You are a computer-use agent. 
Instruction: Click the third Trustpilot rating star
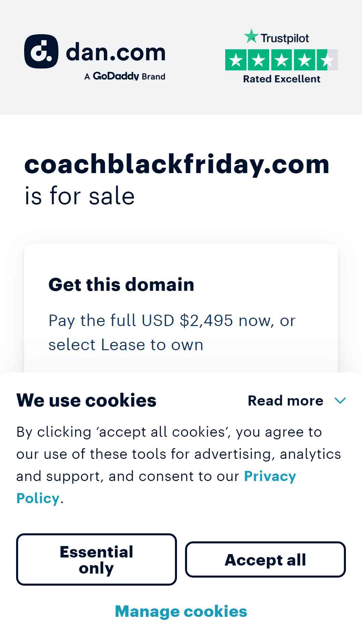(x=282, y=60)
